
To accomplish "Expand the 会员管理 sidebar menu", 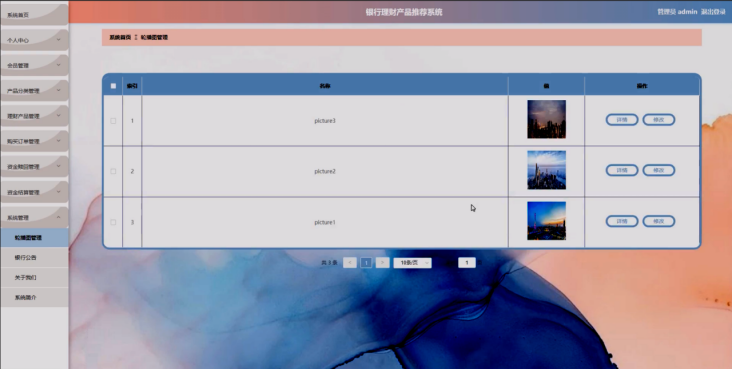I will coord(34,65).
